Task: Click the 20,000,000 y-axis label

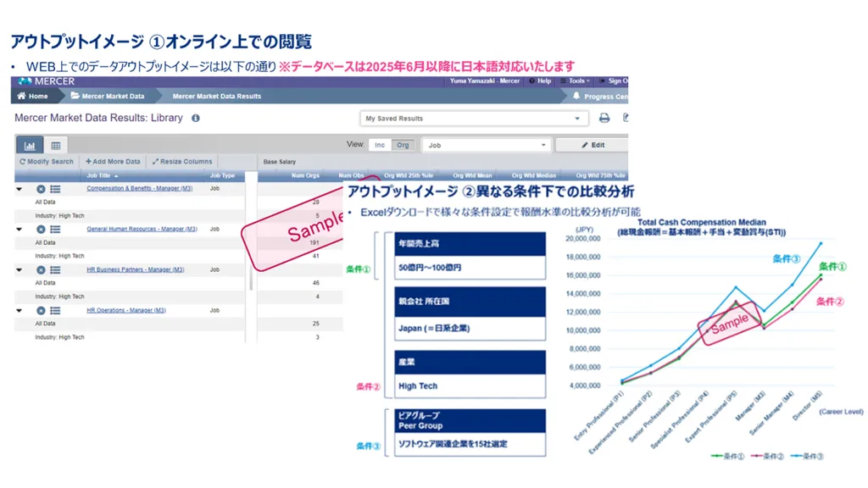Action: tap(582, 239)
